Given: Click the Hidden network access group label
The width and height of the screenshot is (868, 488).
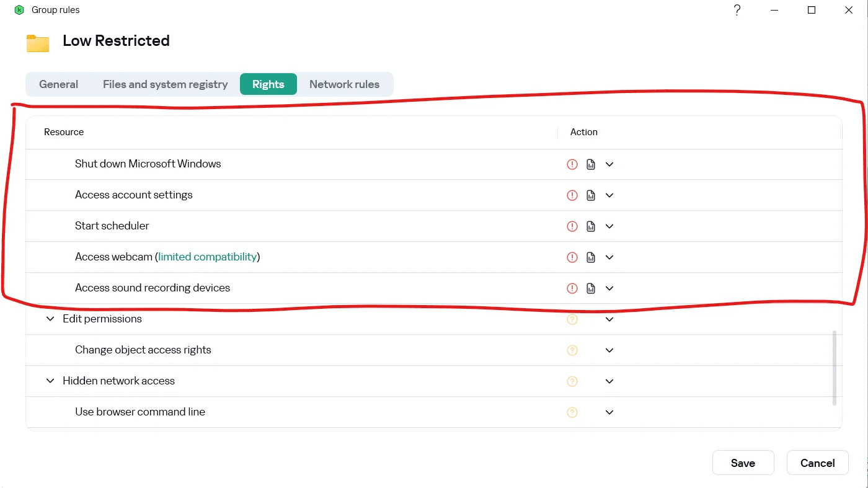Looking at the screenshot, I should coord(119,381).
